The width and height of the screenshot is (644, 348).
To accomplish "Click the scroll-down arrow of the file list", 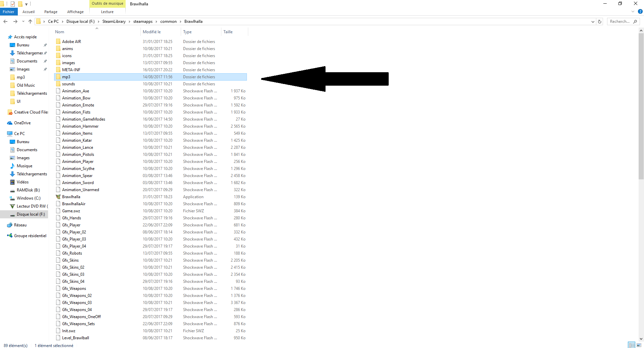I will tap(641, 339).
